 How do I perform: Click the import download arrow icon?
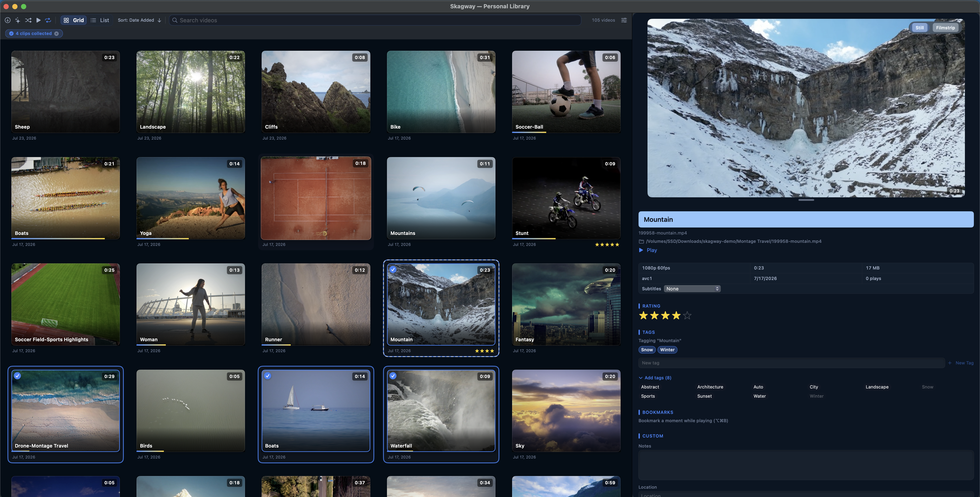pos(8,20)
